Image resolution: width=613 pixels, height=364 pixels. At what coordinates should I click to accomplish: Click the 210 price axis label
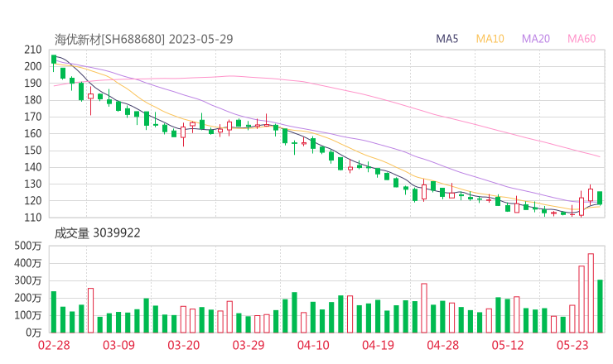[33, 50]
